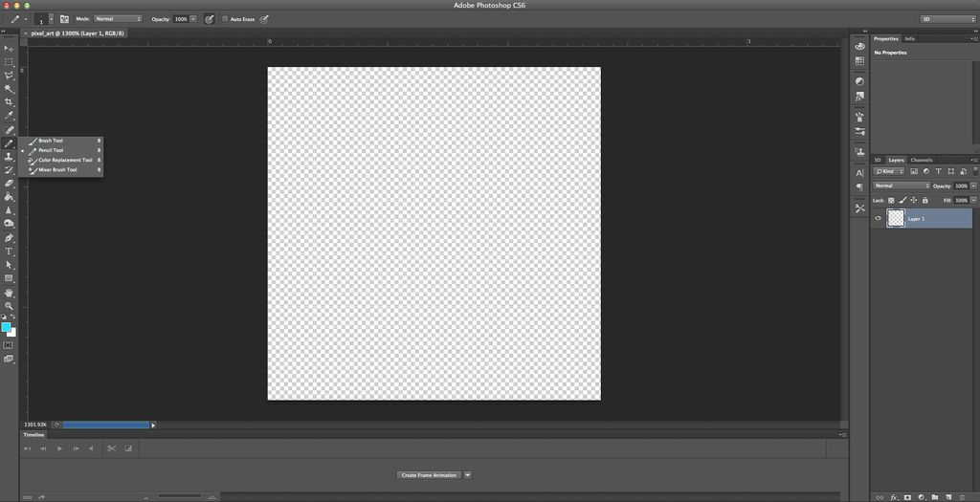The image size is (980, 502).
Task: Click the background white color swatch
Action: 11,332
